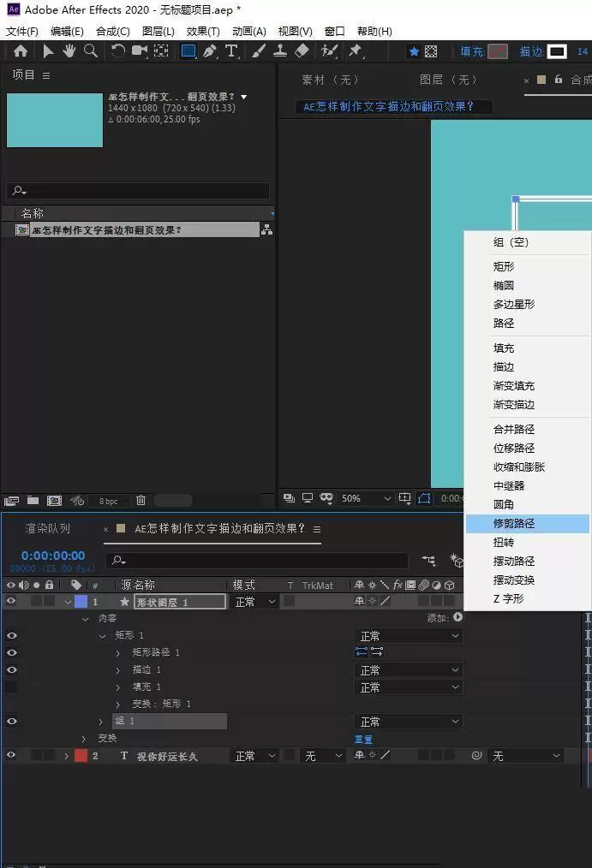Click the 重置 link beside 变换

point(364,739)
